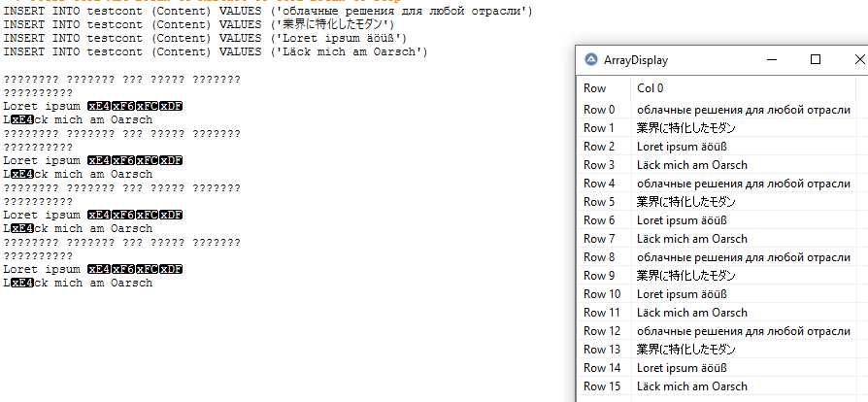Maximize the ArrayDisplay window
Viewport: 868px width, 402px height.
point(816,60)
